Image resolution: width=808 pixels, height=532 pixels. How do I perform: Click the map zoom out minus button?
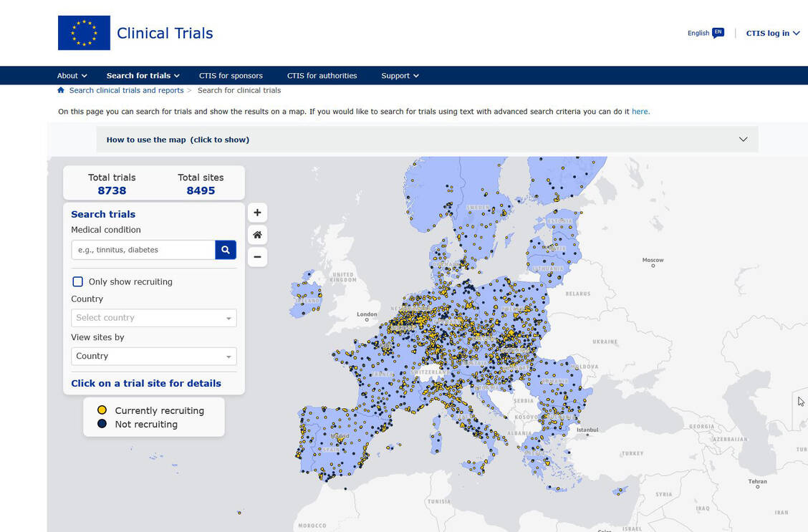click(x=257, y=257)
